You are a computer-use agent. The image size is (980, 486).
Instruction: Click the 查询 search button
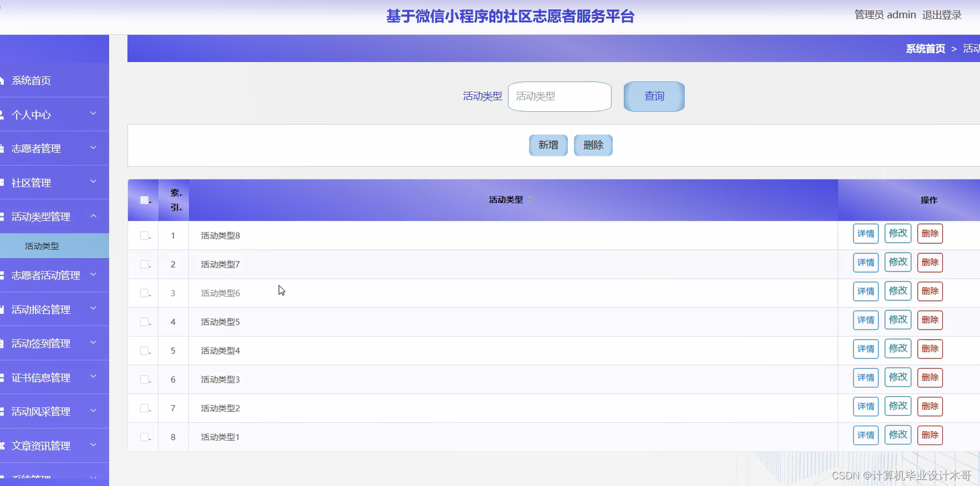[x=654, y=96]
